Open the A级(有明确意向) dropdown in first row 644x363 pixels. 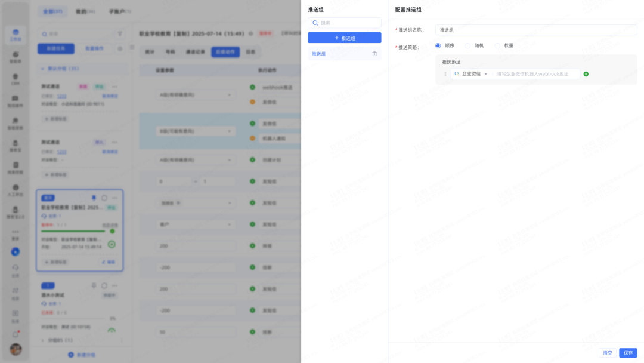pyautogui.click(x=196, y=94)
